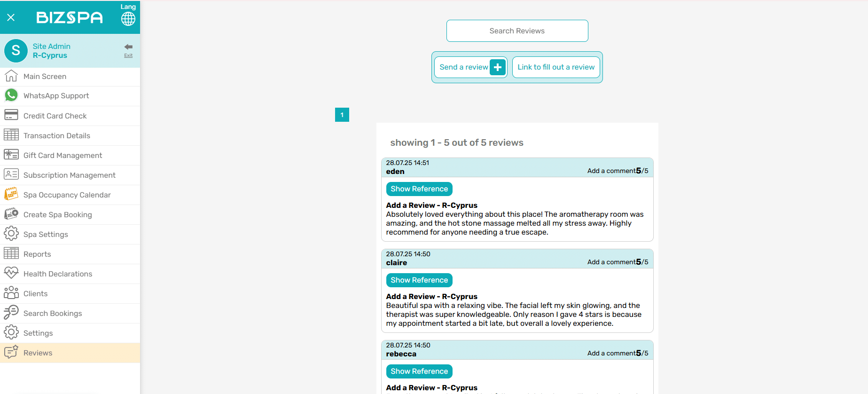Add a comment on rebecca's review
This screenshot has width=868, height=394.
pos(611,354)
